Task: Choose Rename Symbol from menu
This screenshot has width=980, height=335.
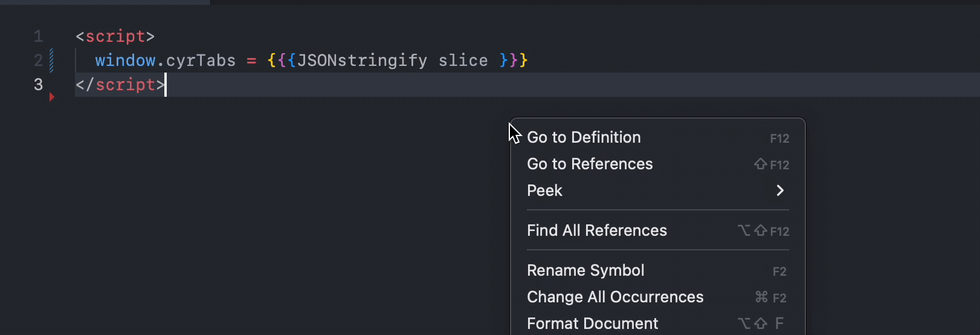Action: click(658, 270)
